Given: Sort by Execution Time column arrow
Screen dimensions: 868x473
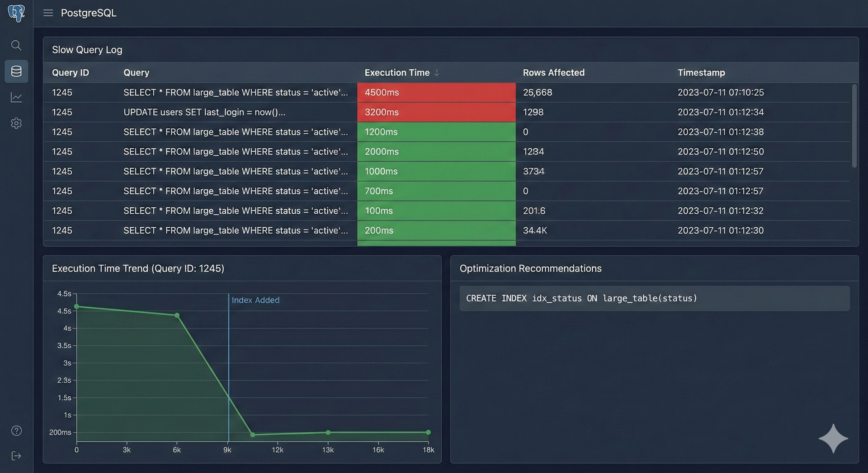Looking at the screenshot, I should click(x=437, y=73).
